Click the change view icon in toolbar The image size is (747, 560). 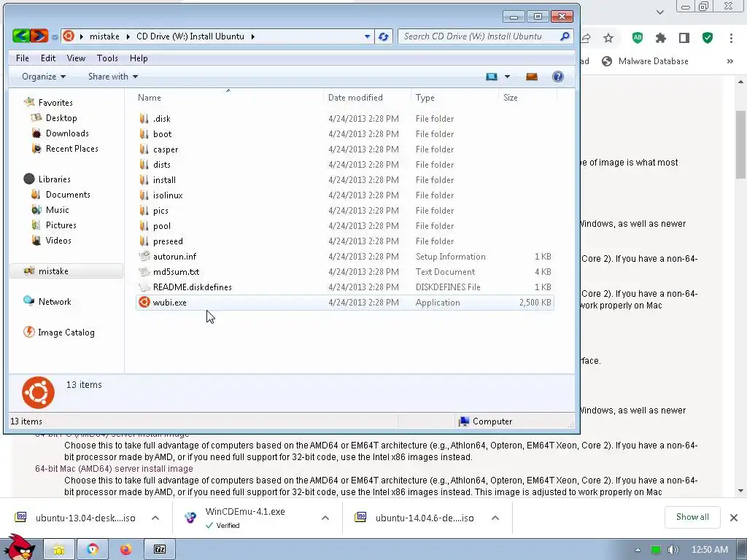tap(491, 77)
